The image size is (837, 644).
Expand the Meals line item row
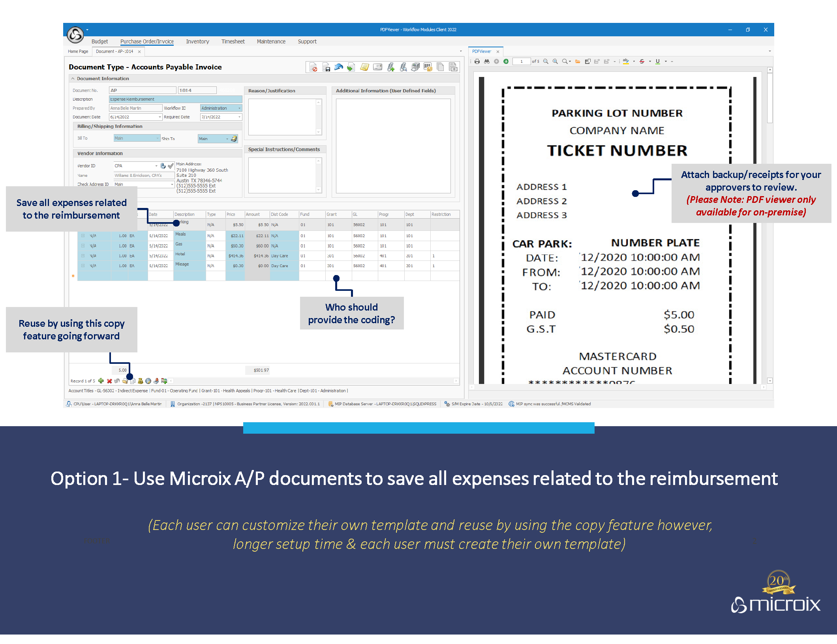click(83, 236)
